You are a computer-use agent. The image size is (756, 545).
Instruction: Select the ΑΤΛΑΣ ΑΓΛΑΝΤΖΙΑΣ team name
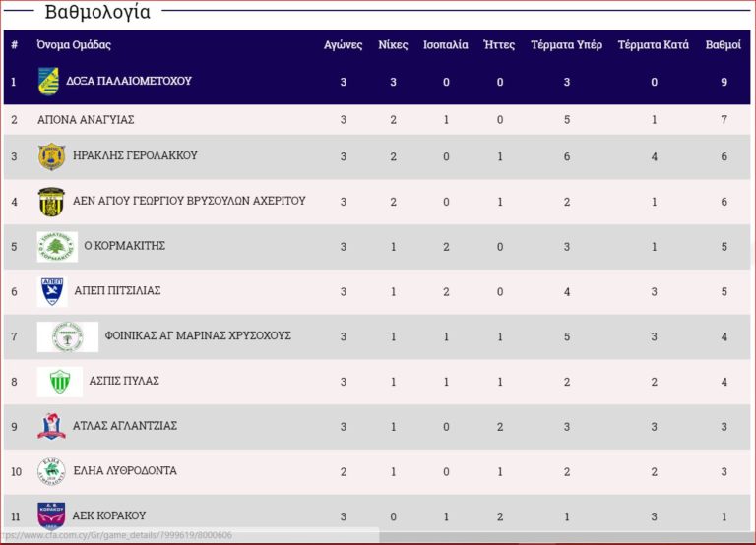(125, 426)
